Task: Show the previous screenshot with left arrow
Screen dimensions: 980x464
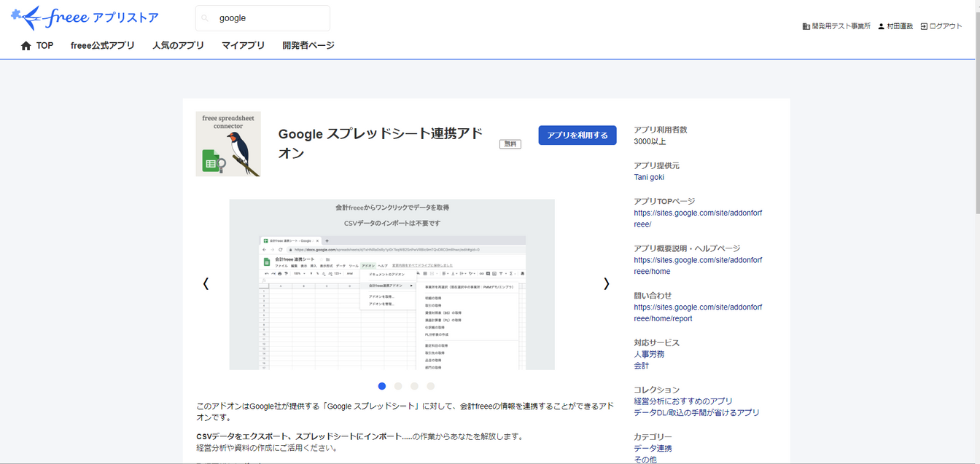Action: pos(206,284)
